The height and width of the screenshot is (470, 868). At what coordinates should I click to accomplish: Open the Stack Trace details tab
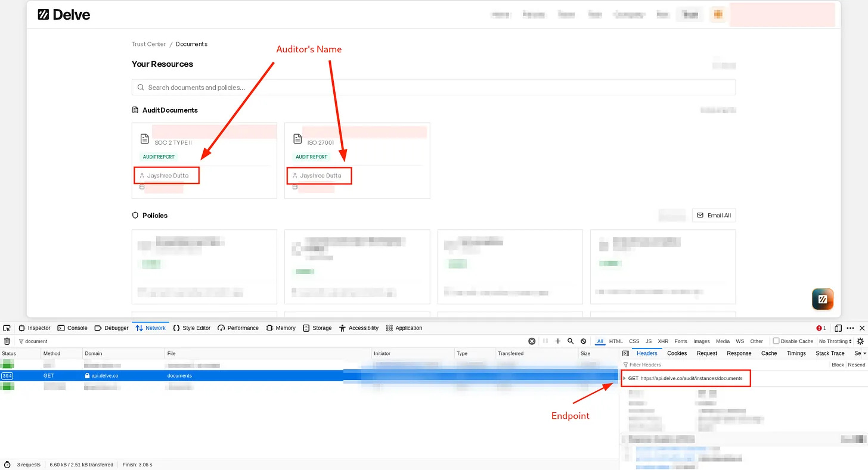pyautogui.click(x=830, y=353)
